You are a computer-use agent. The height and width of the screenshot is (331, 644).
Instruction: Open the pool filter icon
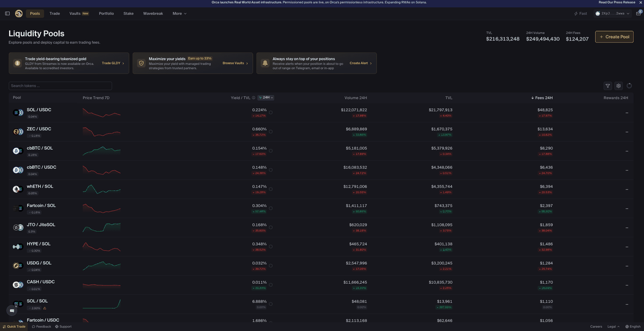coord(608,86)
